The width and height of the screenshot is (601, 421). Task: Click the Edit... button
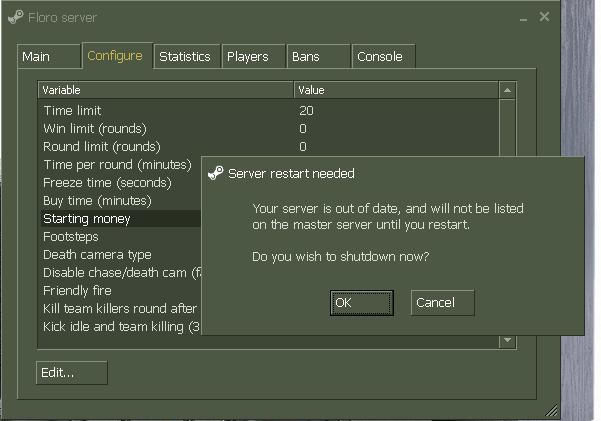(x=72, y=372)
